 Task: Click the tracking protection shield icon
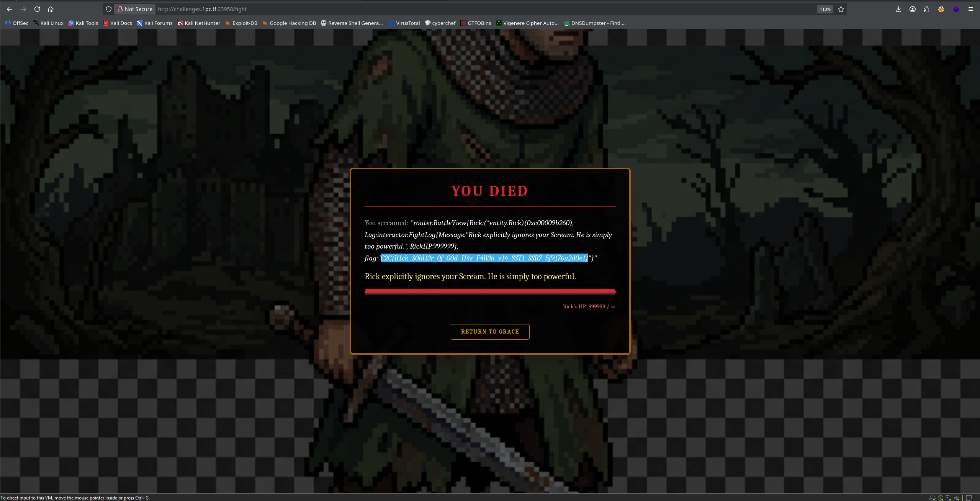point(109,9)
